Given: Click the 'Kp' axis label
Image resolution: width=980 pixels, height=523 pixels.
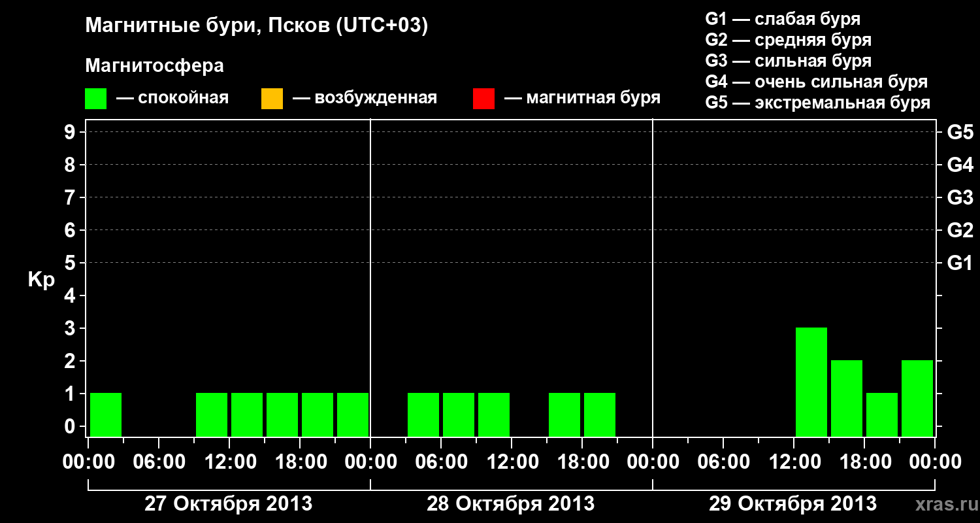Looking at the screenshot, I should tap(41, 280).
